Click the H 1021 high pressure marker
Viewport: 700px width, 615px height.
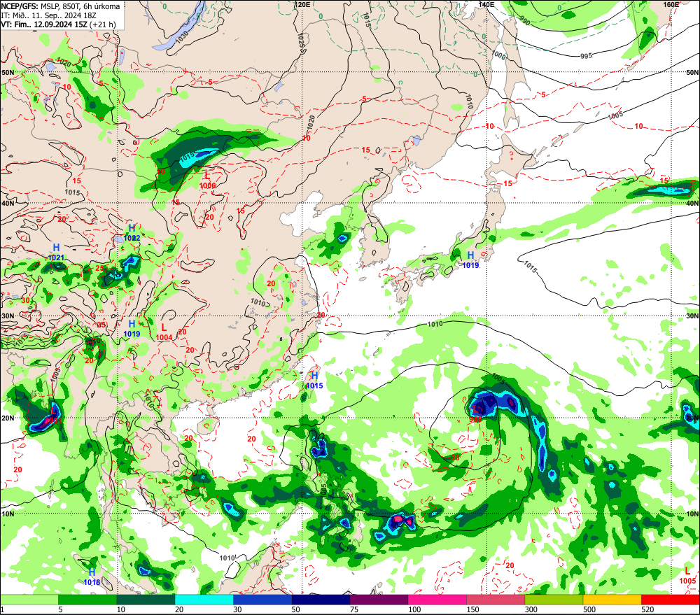[x=56, y=252]
